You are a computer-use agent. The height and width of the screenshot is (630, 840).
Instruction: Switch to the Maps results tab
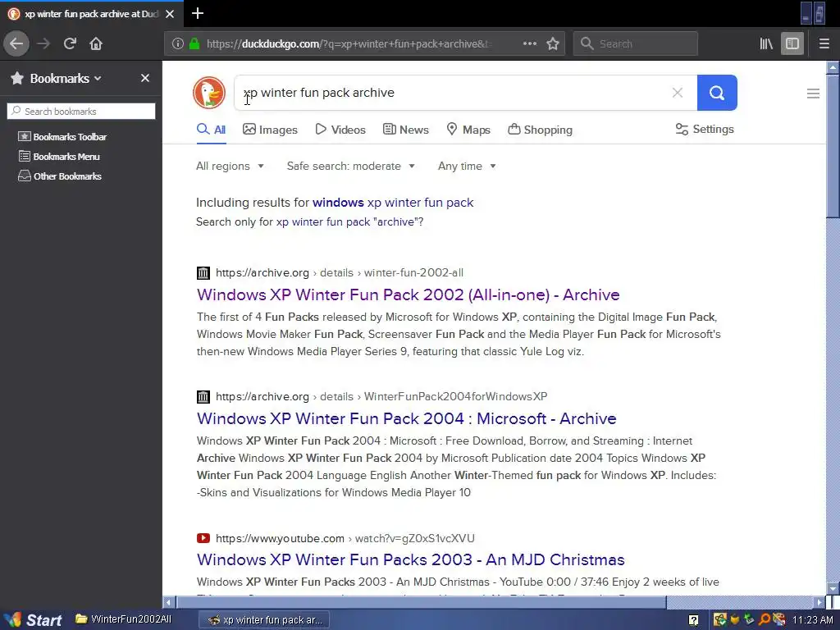click(x=468, y=130)
